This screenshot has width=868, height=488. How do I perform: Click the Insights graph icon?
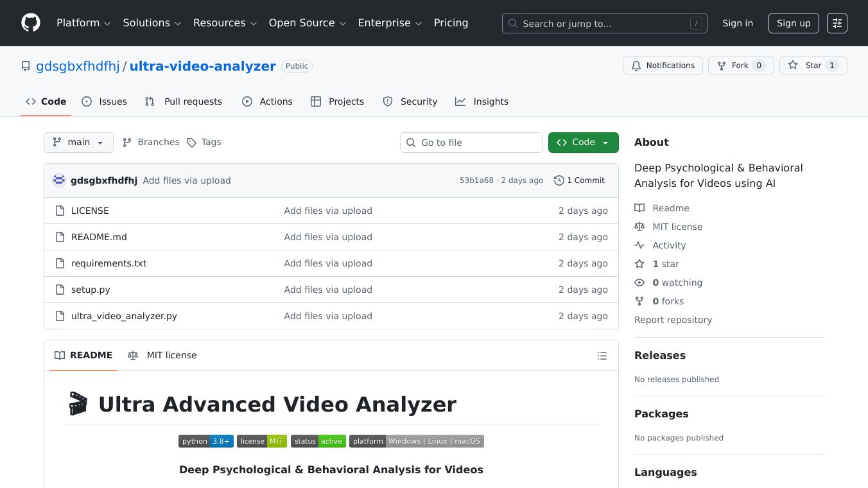460,101
